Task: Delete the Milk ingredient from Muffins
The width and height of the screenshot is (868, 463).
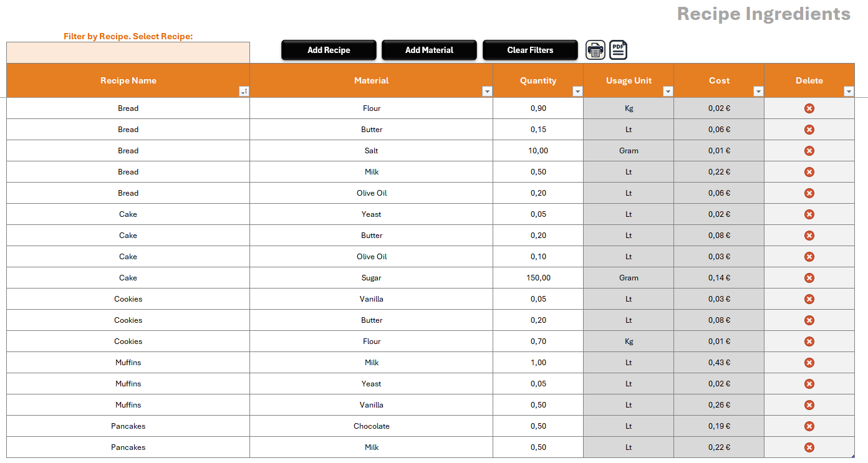Action: coord(809,362)
